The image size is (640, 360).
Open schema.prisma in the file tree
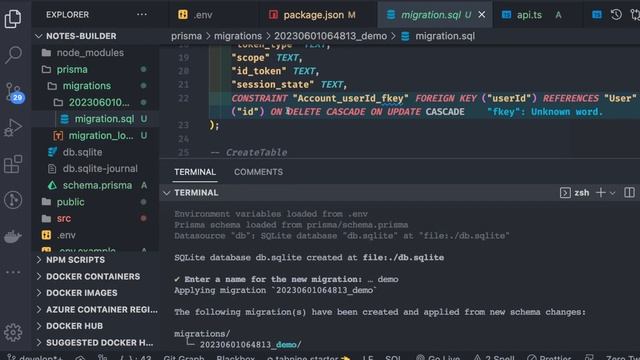(x=97, y=185)
